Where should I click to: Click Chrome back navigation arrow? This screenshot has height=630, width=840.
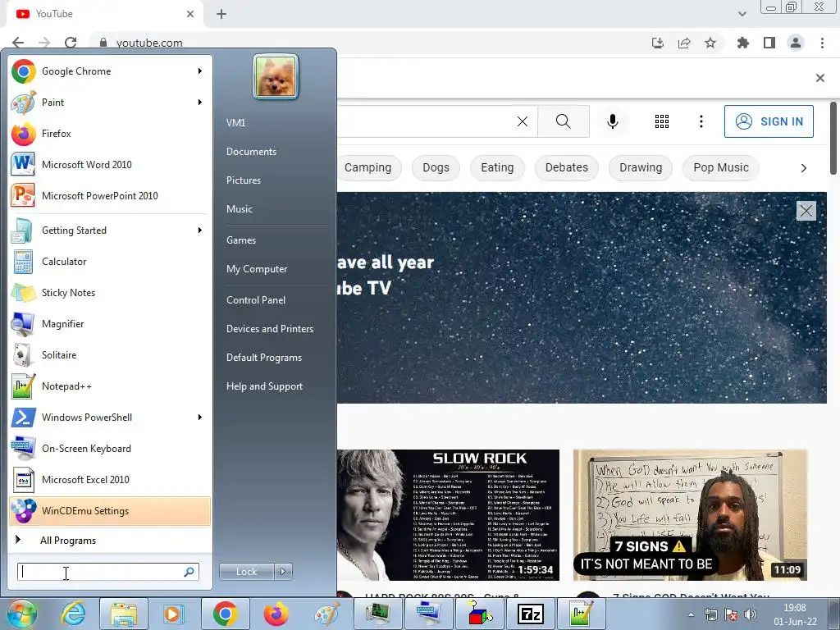coord(18,43)
